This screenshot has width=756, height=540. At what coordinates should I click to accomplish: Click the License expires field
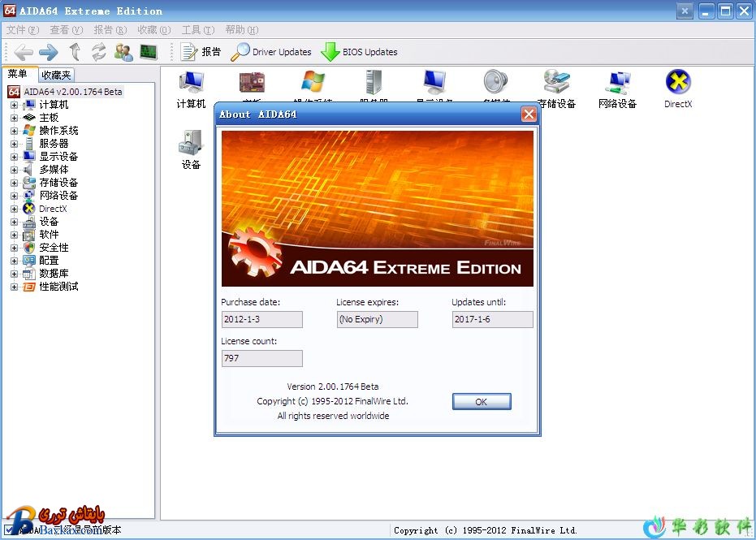tap(377, 319)
